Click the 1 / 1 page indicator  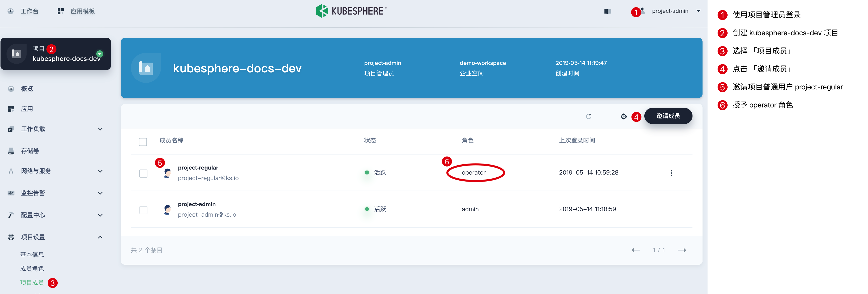659,250
